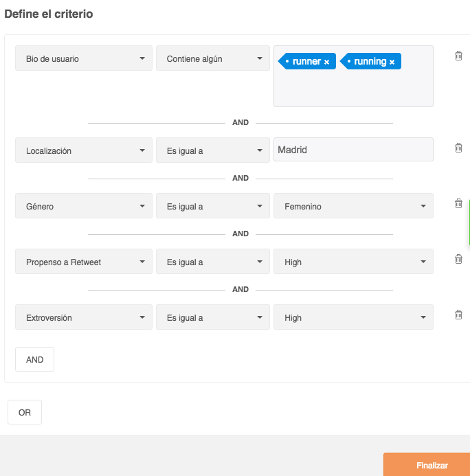Add a new OR group button
Viewport: 470px width, 476px height.
point(25,412)
